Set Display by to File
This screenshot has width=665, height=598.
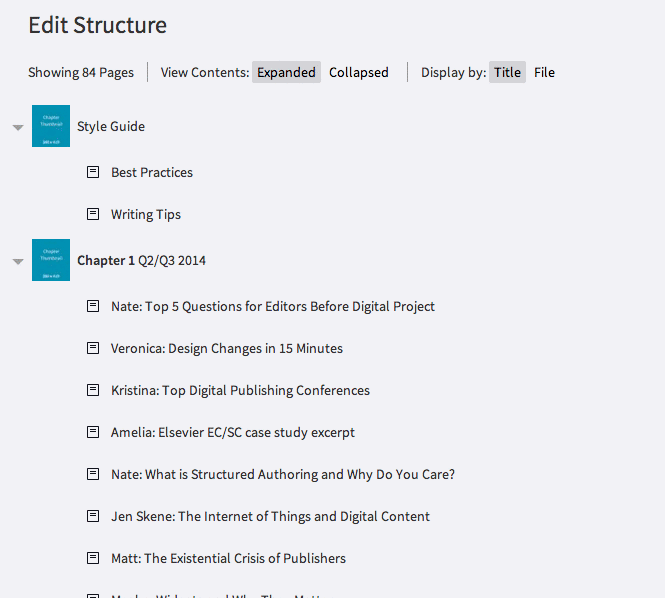544,72
